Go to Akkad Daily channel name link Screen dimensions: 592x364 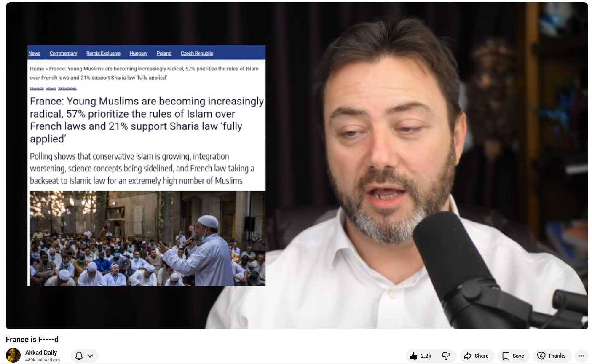41,353
